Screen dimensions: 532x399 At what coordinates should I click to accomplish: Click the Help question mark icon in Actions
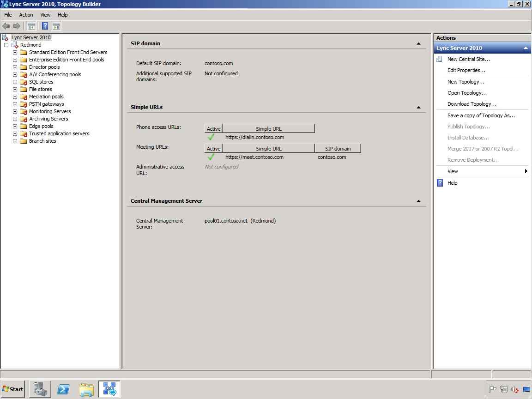tap(440, 183)
